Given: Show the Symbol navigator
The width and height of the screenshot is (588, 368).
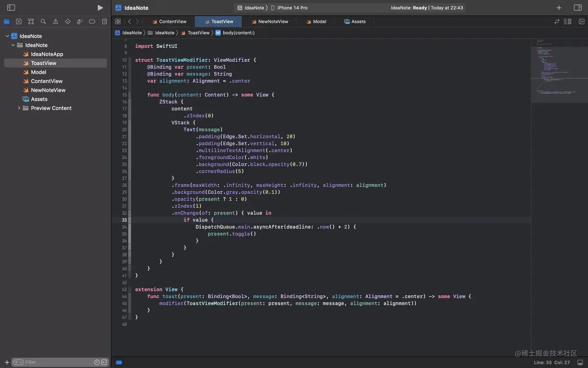Looking at the screenshot, I should pos(31,21).
